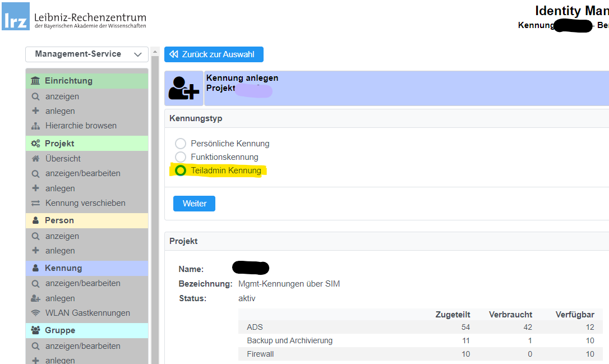Open the Management-Service dropdown
Screen dimensions: 609x364
click(x=87, y=54)
